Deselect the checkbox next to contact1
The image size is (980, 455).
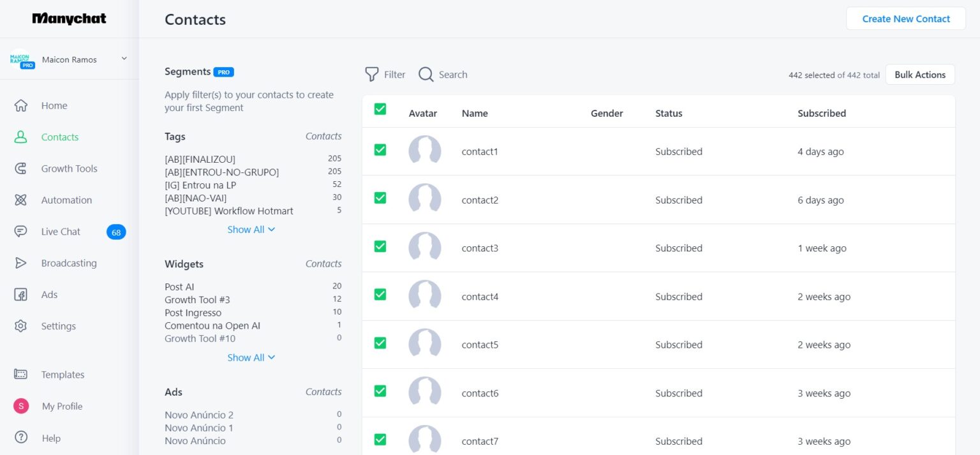click(x=380, y=151)
